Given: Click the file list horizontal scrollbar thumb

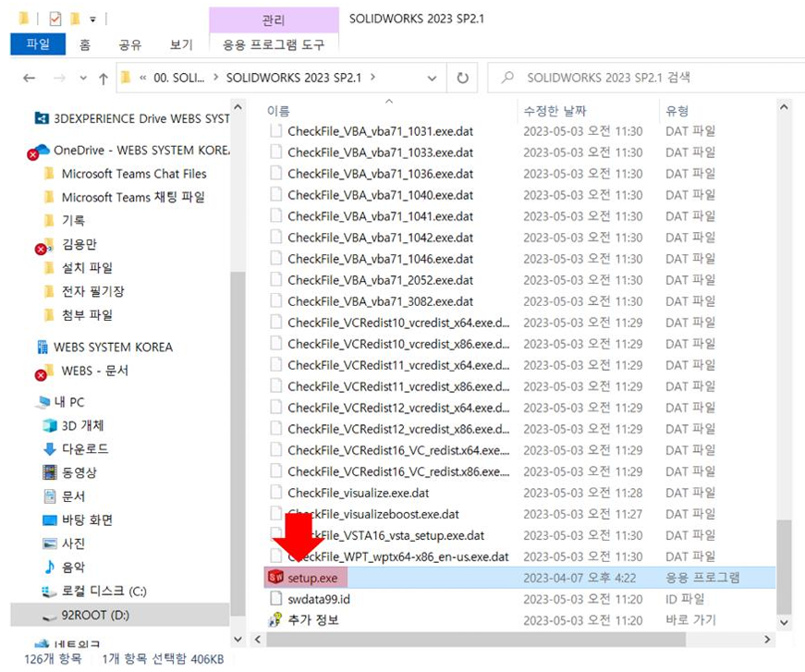Looking at the screenshot, I should [x=476, y=640].
